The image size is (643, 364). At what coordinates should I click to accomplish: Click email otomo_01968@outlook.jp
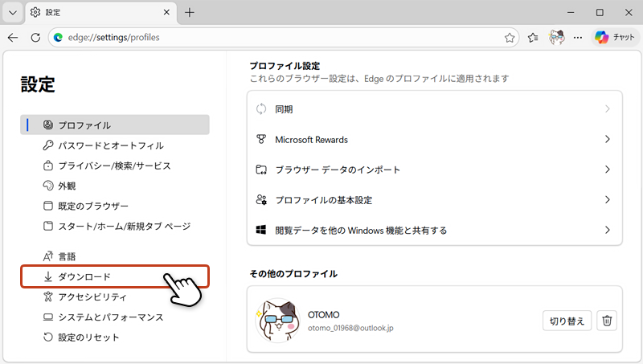[x=350, y=328]
